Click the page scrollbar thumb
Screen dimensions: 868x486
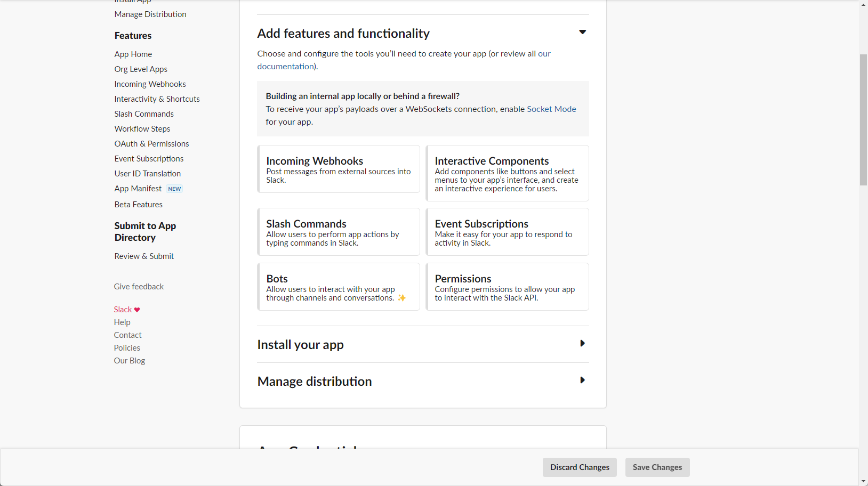(863, 120)
